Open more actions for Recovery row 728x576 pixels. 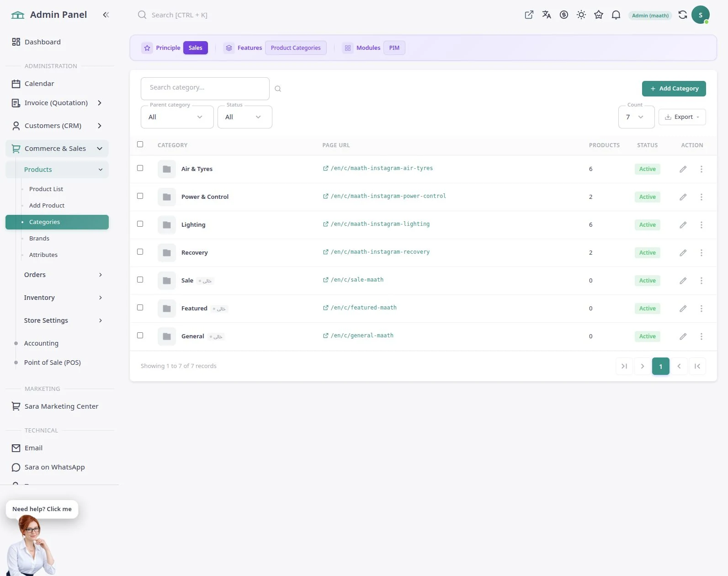(701, 253)
